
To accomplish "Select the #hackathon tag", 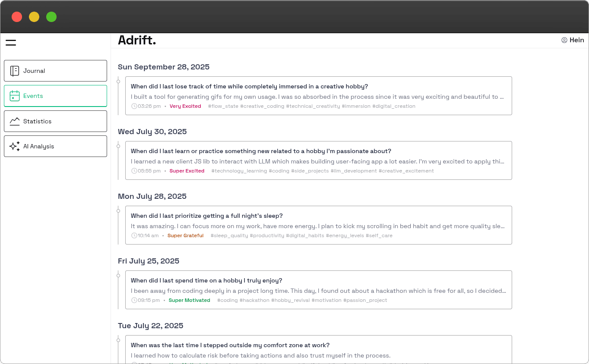I will click(254, 300).
